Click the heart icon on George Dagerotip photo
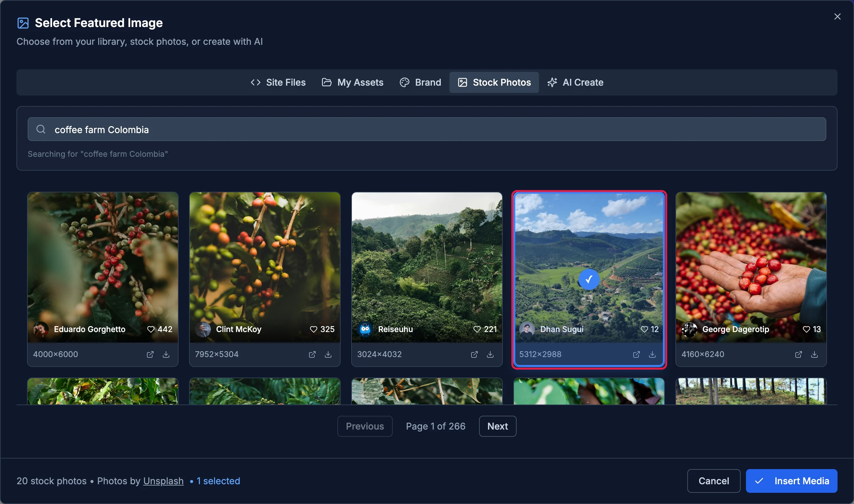Screen dimensions: 854x504 tap(806, 329)
